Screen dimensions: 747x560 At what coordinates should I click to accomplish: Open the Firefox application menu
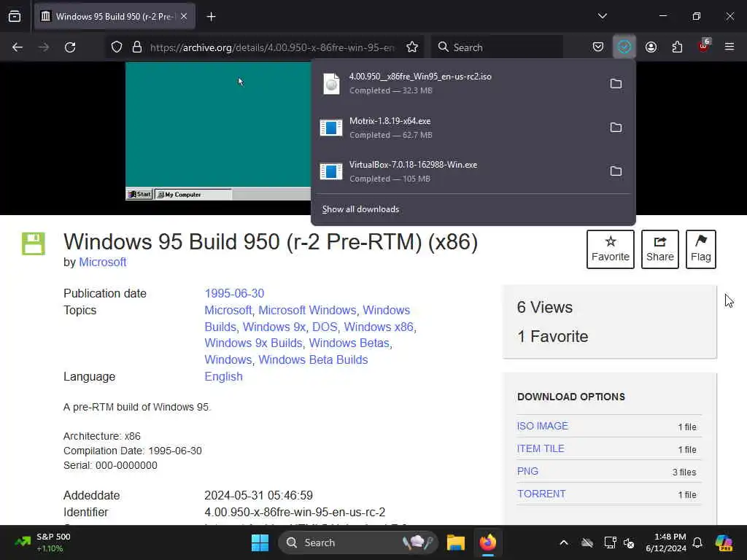[x=729, y=47]
